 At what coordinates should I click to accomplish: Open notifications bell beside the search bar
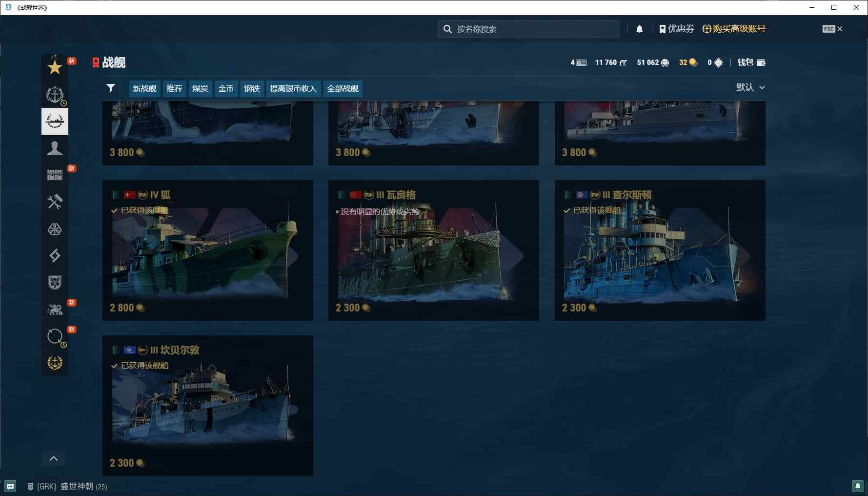639,29
